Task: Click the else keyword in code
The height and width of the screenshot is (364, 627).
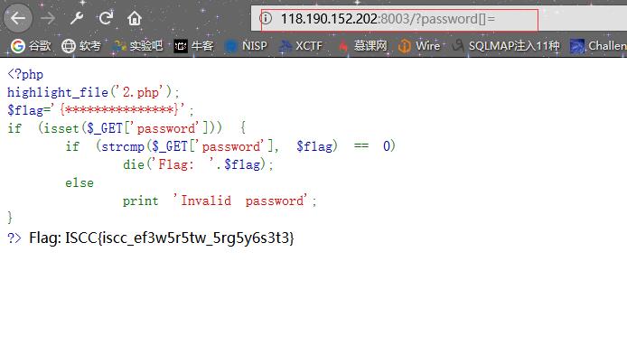Action: [x=80, y=182]
